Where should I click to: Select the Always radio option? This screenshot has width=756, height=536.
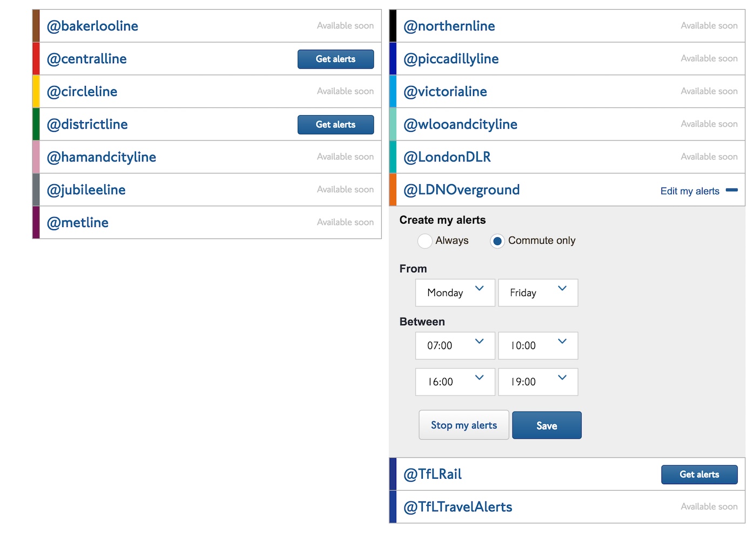coord(425,241)
